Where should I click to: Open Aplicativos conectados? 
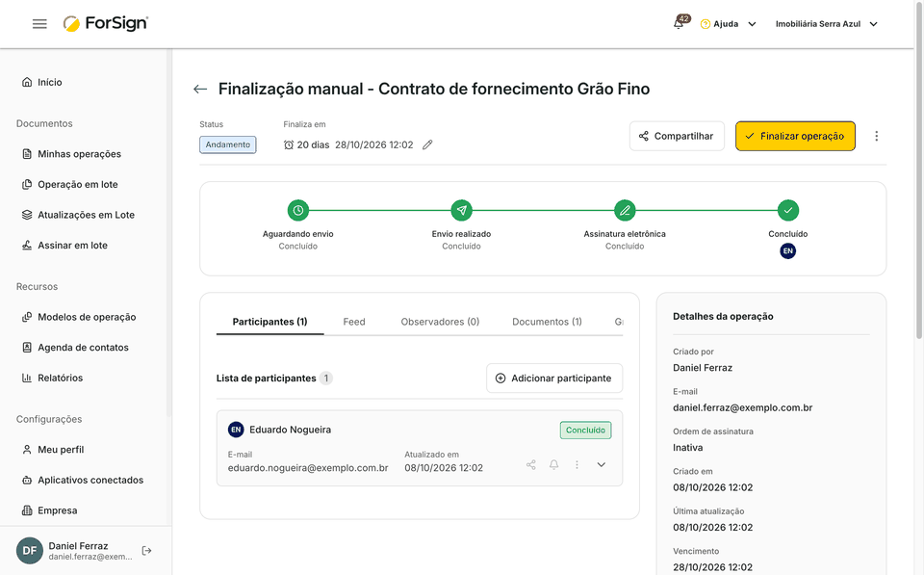point(83,480)
